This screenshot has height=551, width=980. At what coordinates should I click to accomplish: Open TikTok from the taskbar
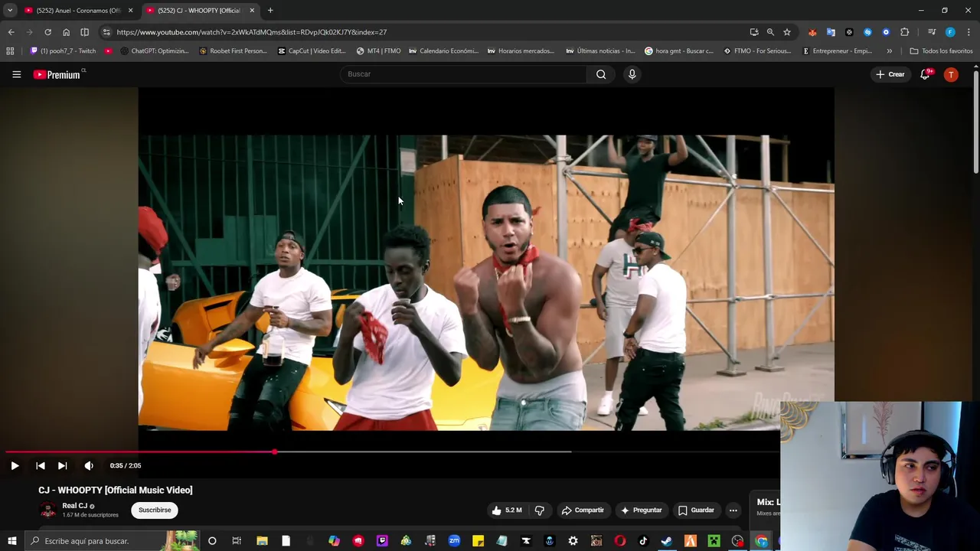point(643,541)
